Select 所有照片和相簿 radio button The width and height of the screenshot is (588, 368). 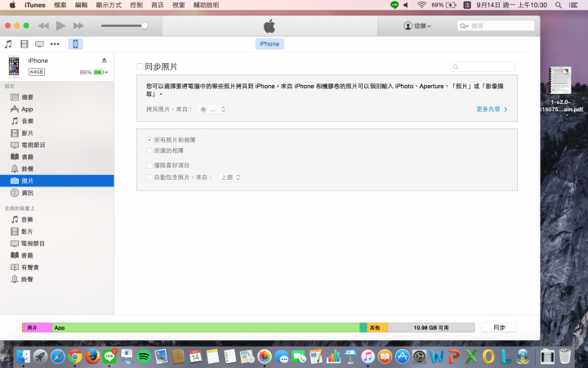click(149, 140)
